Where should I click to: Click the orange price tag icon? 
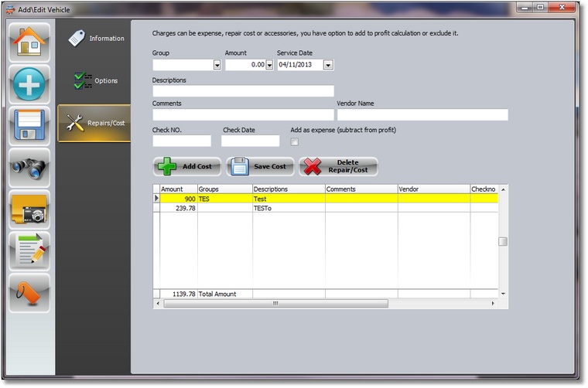[29, 293]
